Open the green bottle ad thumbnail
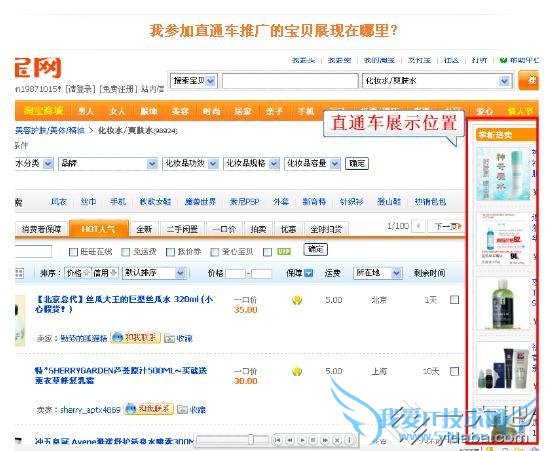The height and width of the screenshot is (451, 546). coord(503,304)
